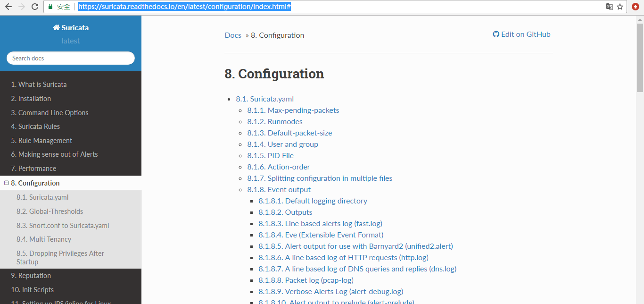The width and height of the screenshot is (644, 304).
Task: Open 8.1.8.7. DNS queries log link
Action: point(357,269)
